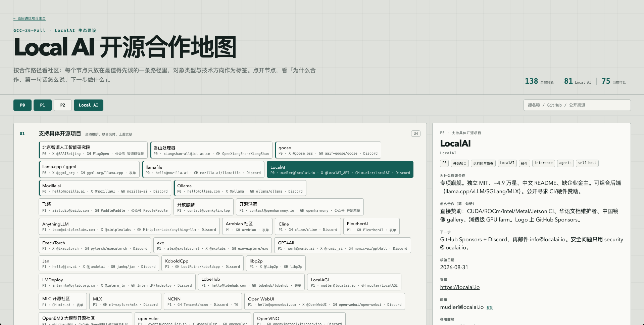Click the P0 tag in detail panel
This screenshot has height=325, width=644.
tap(444, 163)
